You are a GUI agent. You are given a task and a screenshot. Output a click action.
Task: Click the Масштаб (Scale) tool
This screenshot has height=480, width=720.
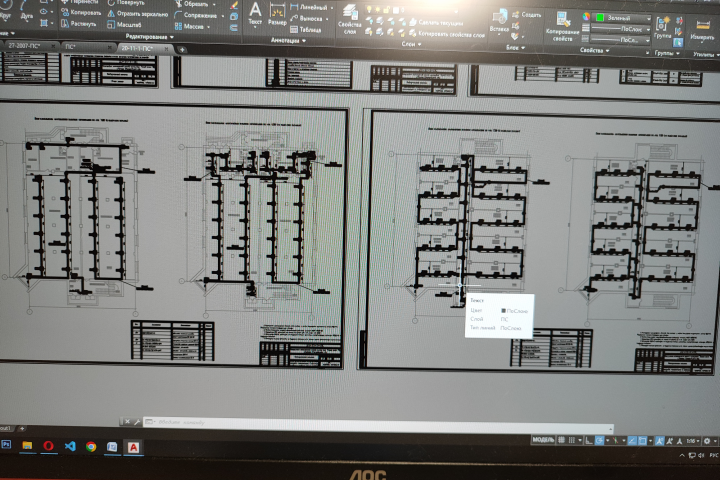tap(124, 25)
